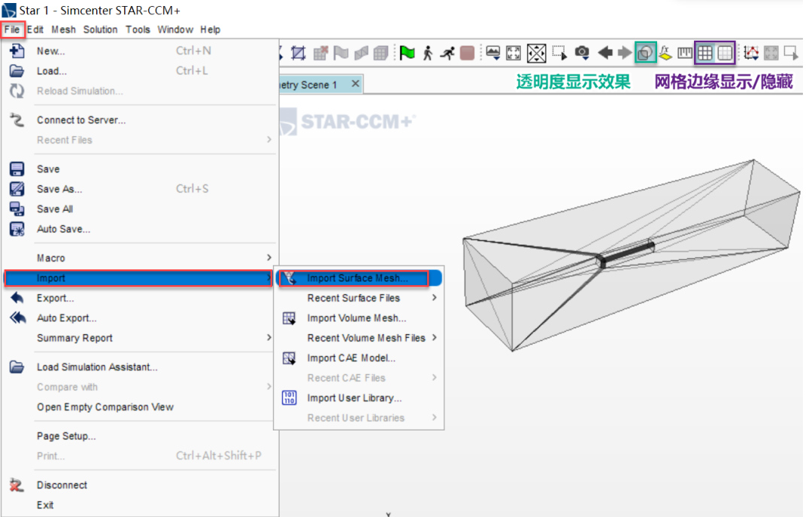Expand Recent Volume Mesh Files submenu

point(359,338)
